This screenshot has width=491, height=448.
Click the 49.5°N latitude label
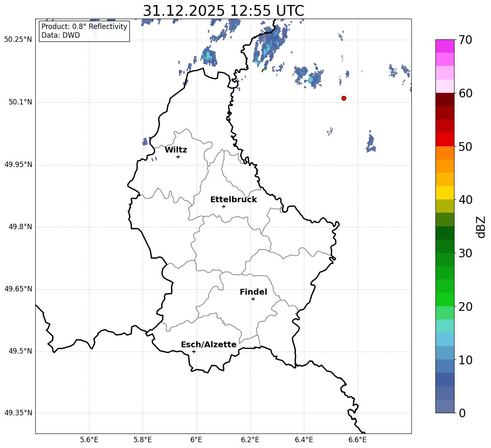[21, 351]
